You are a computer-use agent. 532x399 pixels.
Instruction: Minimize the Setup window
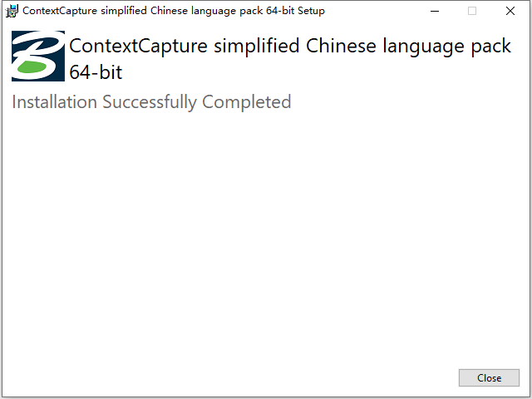coord(435,11)
